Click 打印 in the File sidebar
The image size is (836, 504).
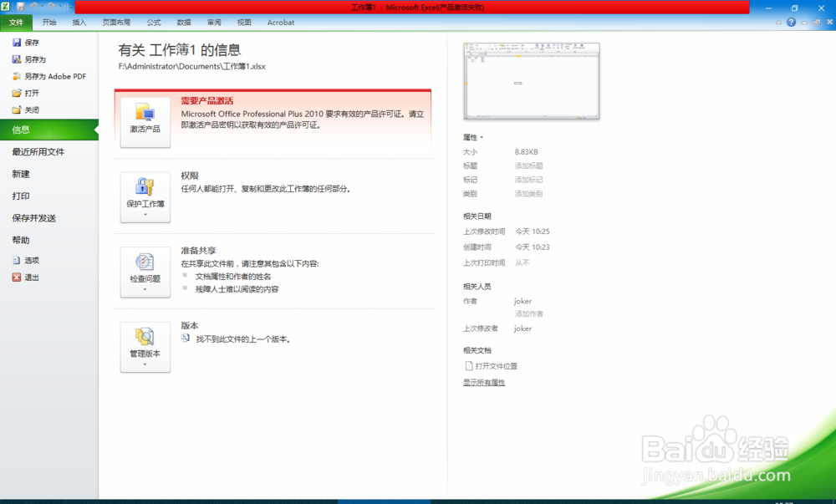point(23,196)
